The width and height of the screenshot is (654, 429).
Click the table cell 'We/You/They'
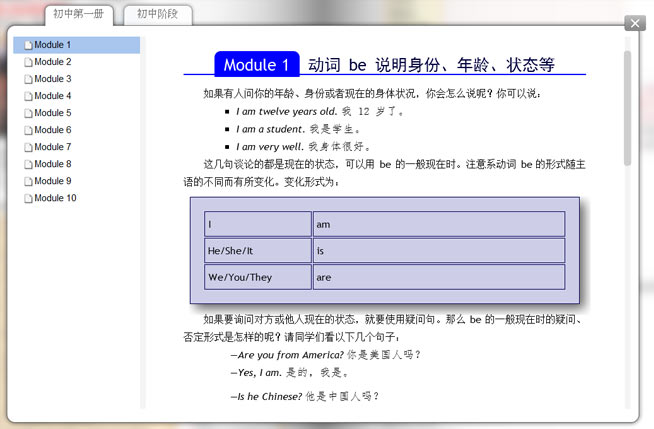click(x=258, y=277)
